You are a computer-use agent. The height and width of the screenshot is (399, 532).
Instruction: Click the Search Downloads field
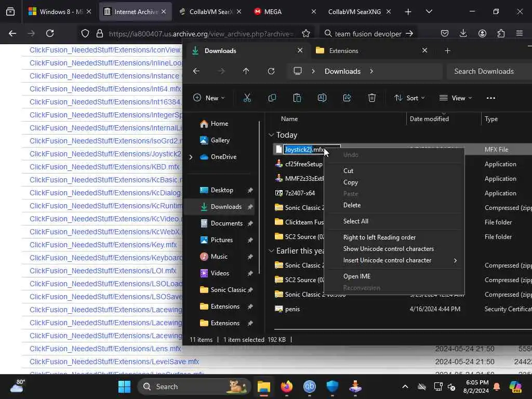489,71
